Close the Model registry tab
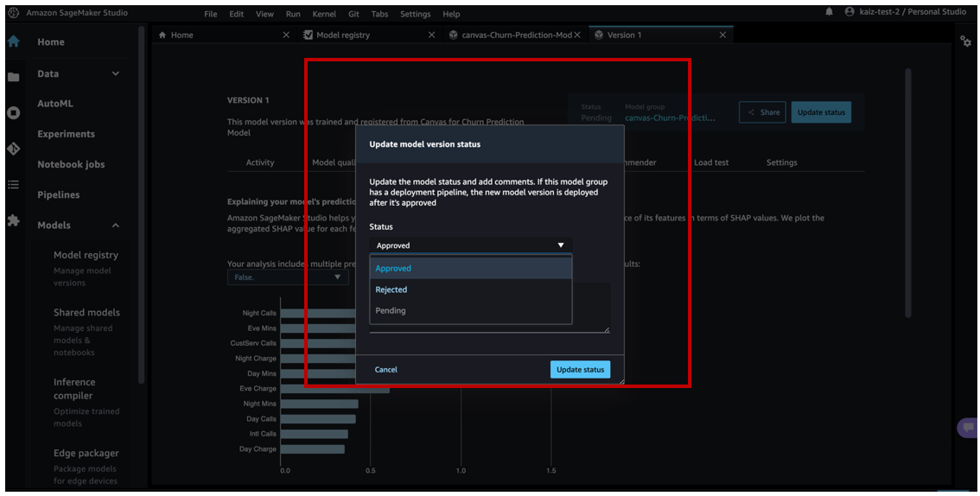Screen dimensions: 980x496 coord(431,35)
